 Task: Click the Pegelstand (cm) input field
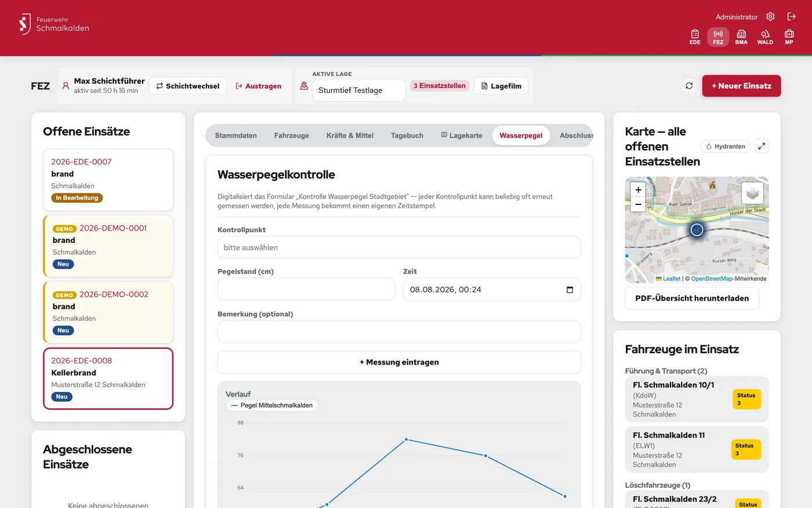pyautogui.click(x=306, y=289)
